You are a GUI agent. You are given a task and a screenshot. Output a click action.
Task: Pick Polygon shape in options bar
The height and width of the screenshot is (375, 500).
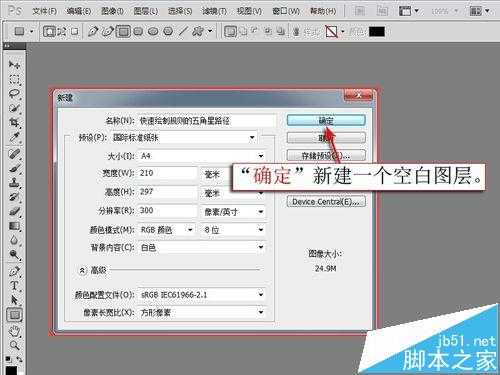point(168,32)
